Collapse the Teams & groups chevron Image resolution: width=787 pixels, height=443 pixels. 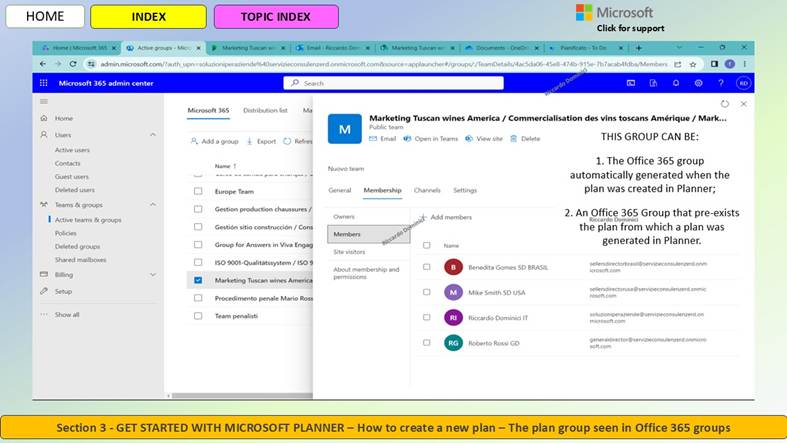[x=153, y=205]
